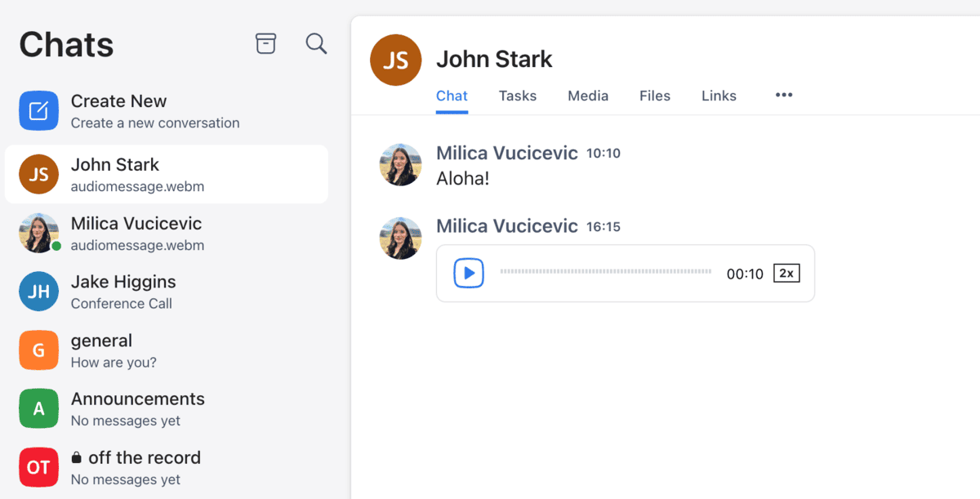The height and width of the screenshot is (499, 980).
Task: Switch to the Files tab
Action: [654, 96]
